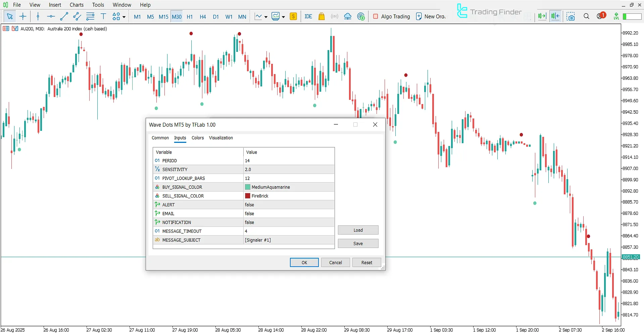The image size is (644, 334).
Task: Select the Crosshair tool
Action: pos(22,16)
